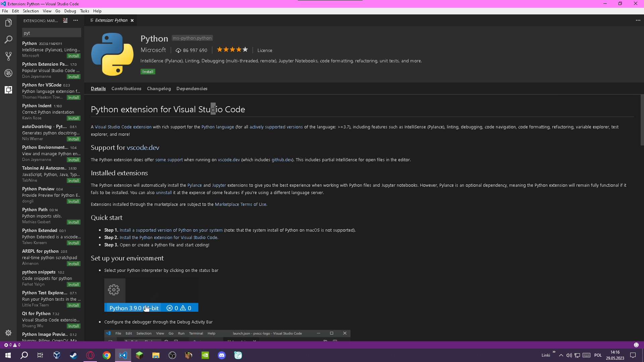This screenshot has height=362, width=644.
Task: Open the Selection menu
Action: click(31, 11)
